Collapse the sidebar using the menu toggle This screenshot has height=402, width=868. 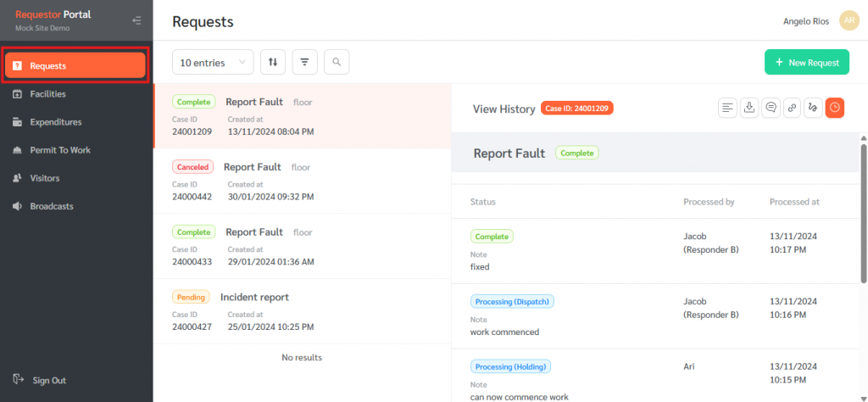pos(137,20)
